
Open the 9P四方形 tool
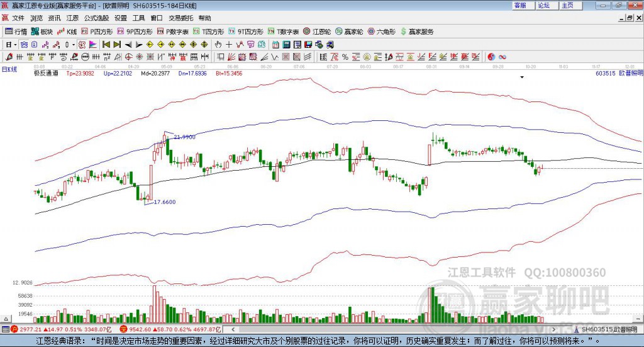coord(135,31)
